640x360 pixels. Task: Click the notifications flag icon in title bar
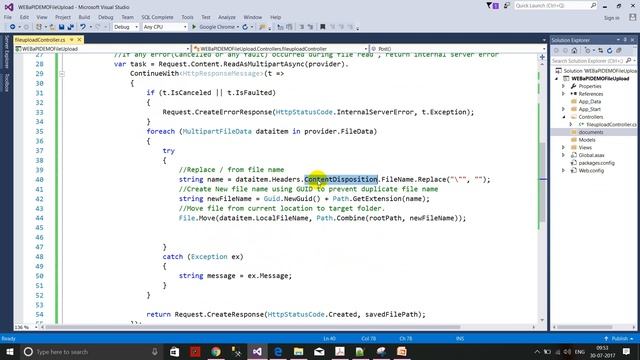point(492,6)
